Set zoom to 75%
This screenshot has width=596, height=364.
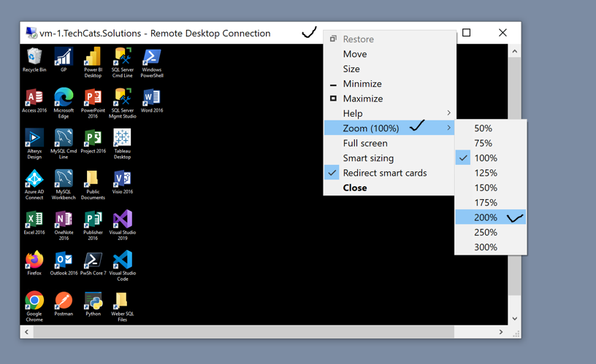490,143
